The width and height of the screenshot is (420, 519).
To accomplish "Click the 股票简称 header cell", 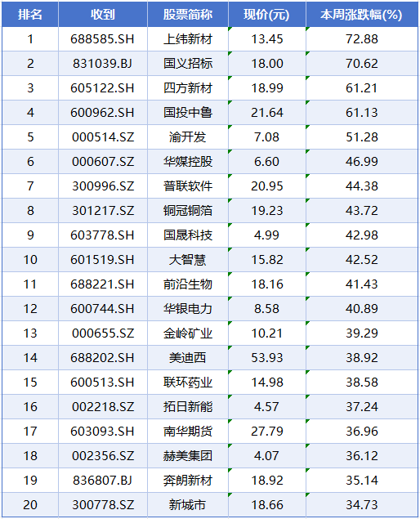I will pos(188,14).
